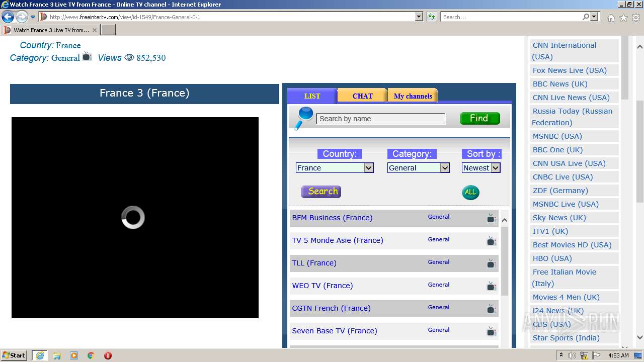Click TV icon in BFM Business row

[x=491, y=218]
